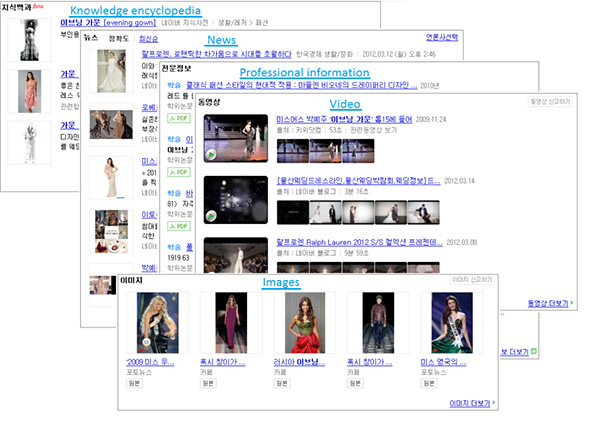Click the 동영상 신고하기 button
600x441 pixels.
(550, 101)
